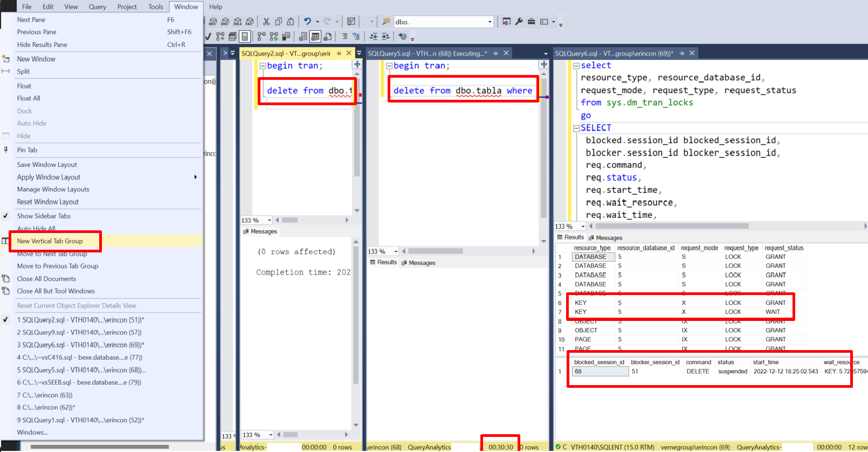Image resolution: width=868 pixels, height=452 pixels.
Task: Close the SQLQuery6.sql tab
Action: click(x=692, y=53)
